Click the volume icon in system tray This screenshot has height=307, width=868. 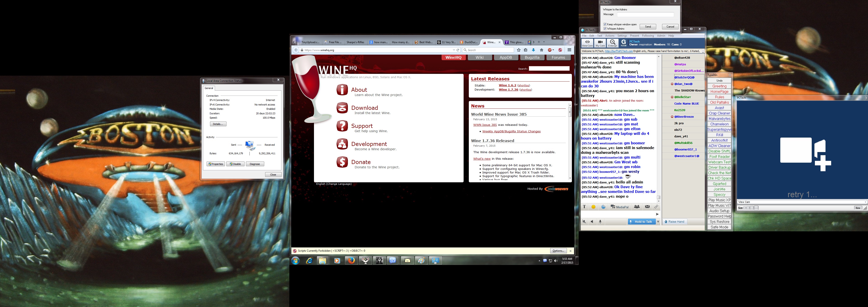click(x=556, y=261)
